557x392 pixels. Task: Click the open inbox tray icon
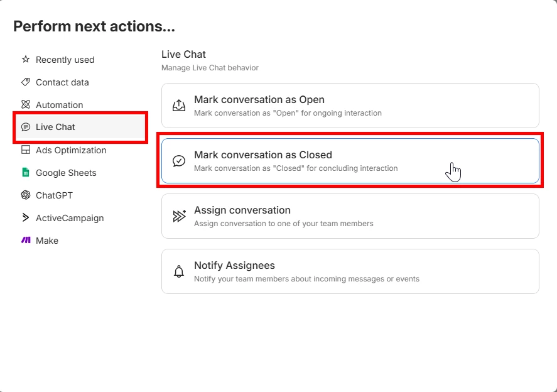pyautogui.click(x=179, y=106)
